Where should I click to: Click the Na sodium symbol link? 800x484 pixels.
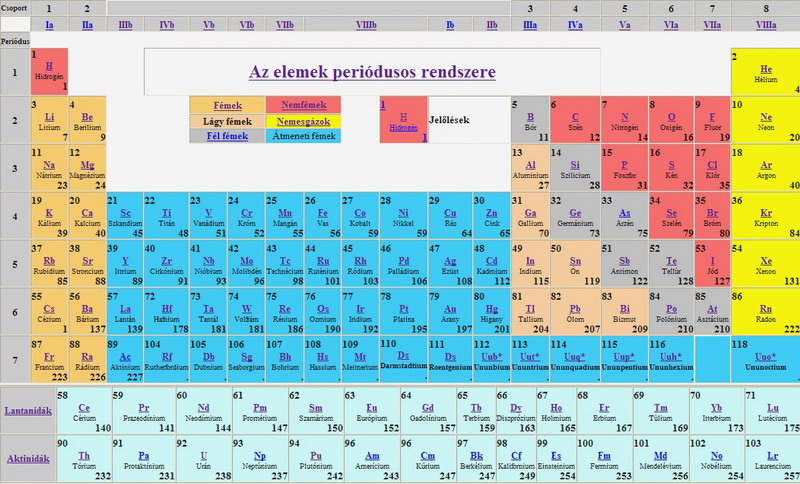(49, 165)
